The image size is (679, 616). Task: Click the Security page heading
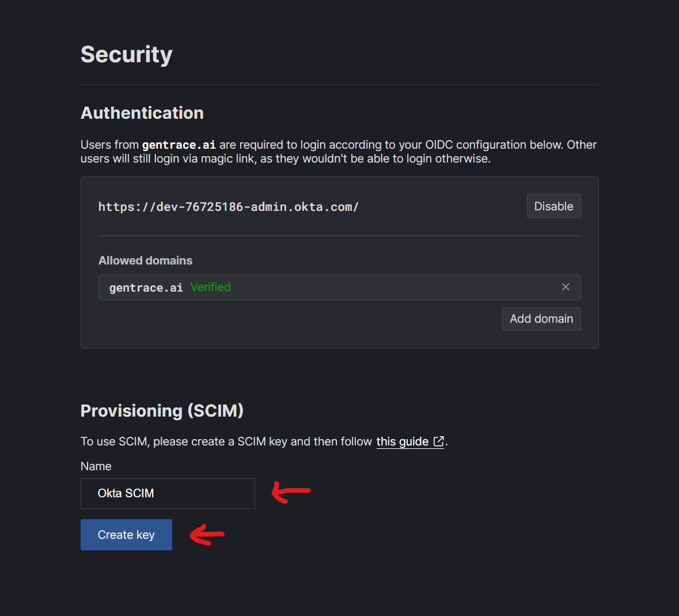(x=126, y=54)
